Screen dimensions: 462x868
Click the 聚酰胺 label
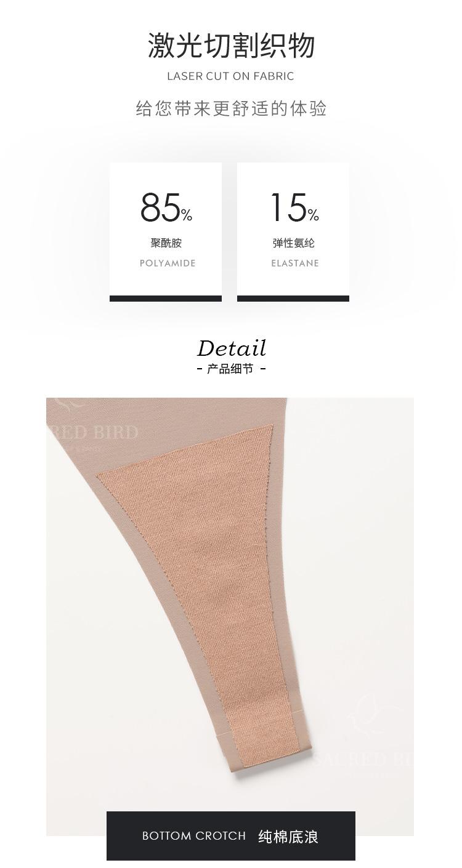[166, 243]
